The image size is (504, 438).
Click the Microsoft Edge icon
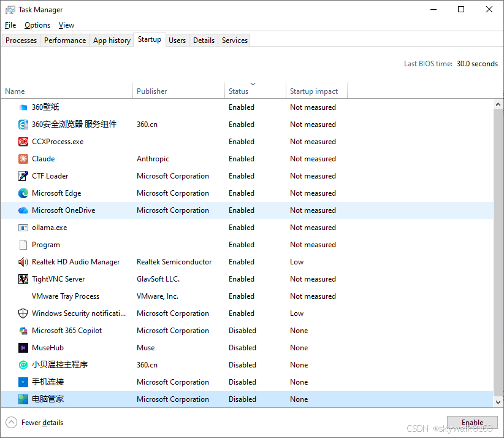click(23, 193)
